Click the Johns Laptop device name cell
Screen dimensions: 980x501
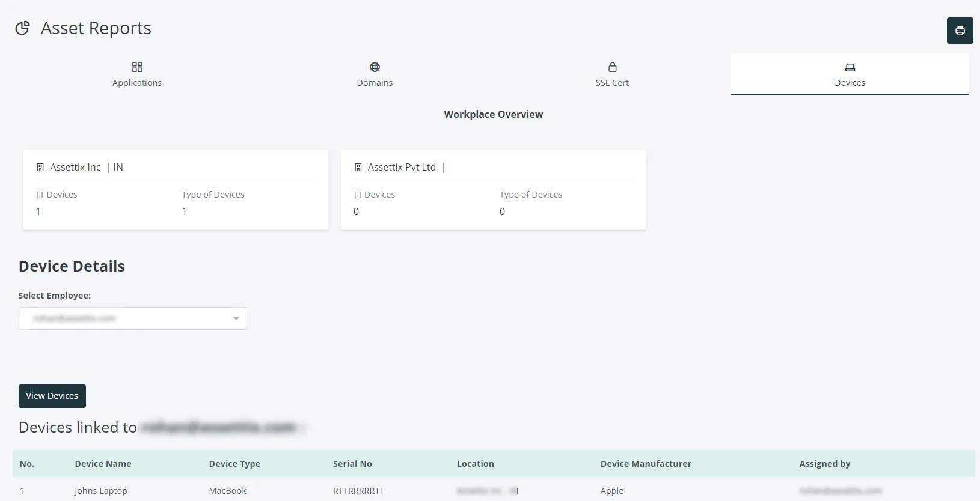pos(101,491)
